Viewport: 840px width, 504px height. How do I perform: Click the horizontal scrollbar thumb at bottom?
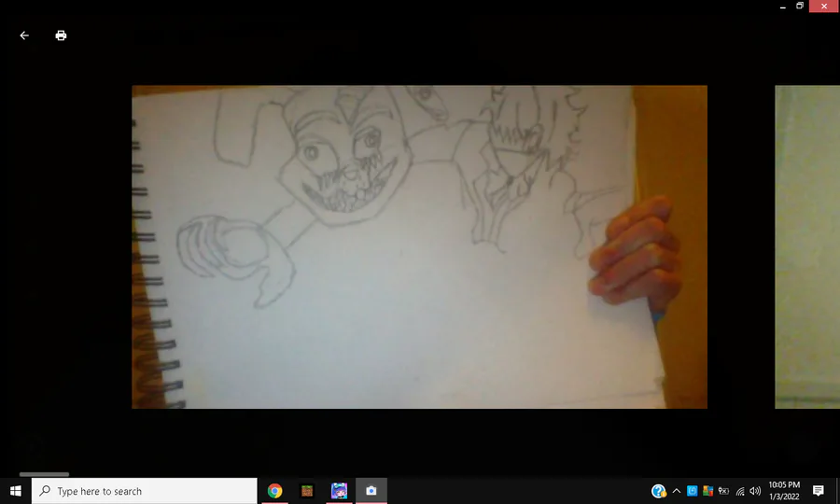pyautogui.click(x=45, y=474)
